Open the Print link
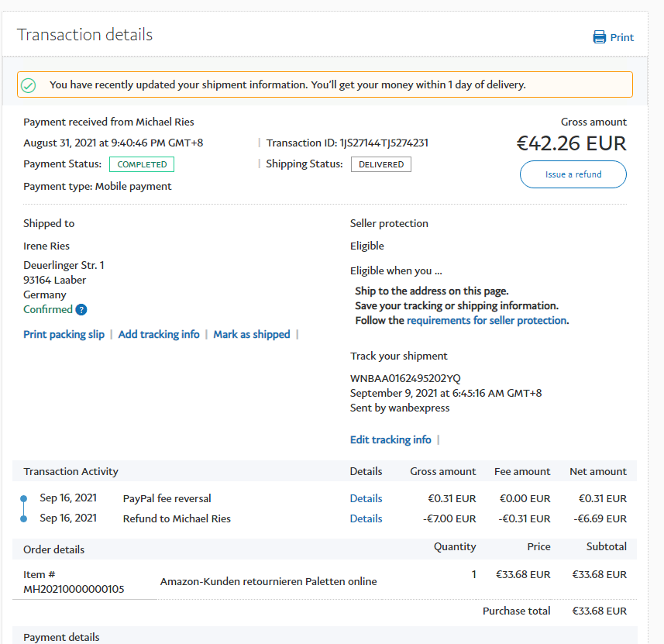This screenshot has width=664, height=644. click(621, 37)
